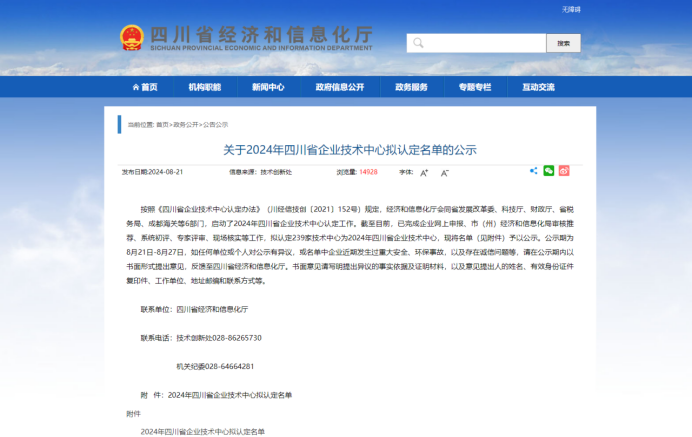Image resolution: width=692 pixels, height=437 pixels.
Task: Click 政务公开 in the breadcrumb
Action: [x=186, y=125]
